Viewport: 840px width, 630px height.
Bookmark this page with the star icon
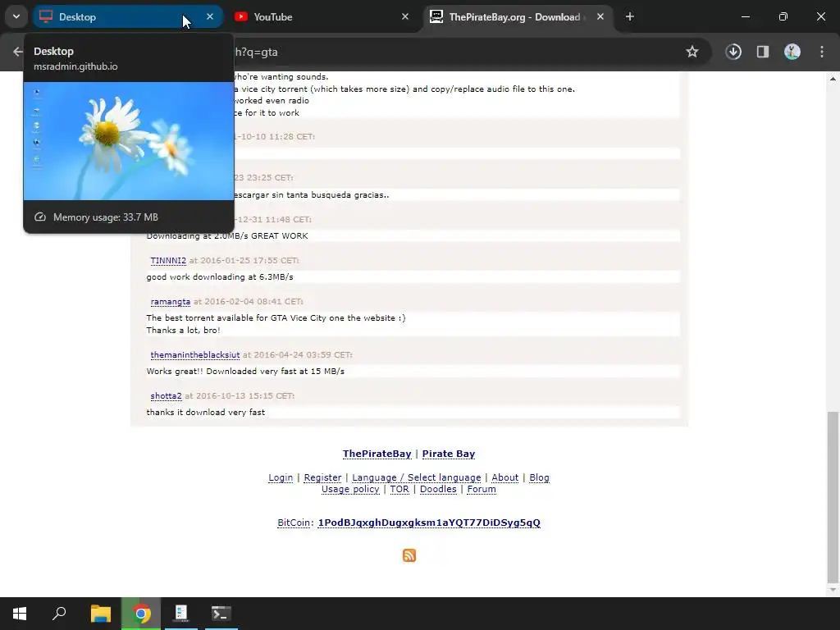point(692,52)
